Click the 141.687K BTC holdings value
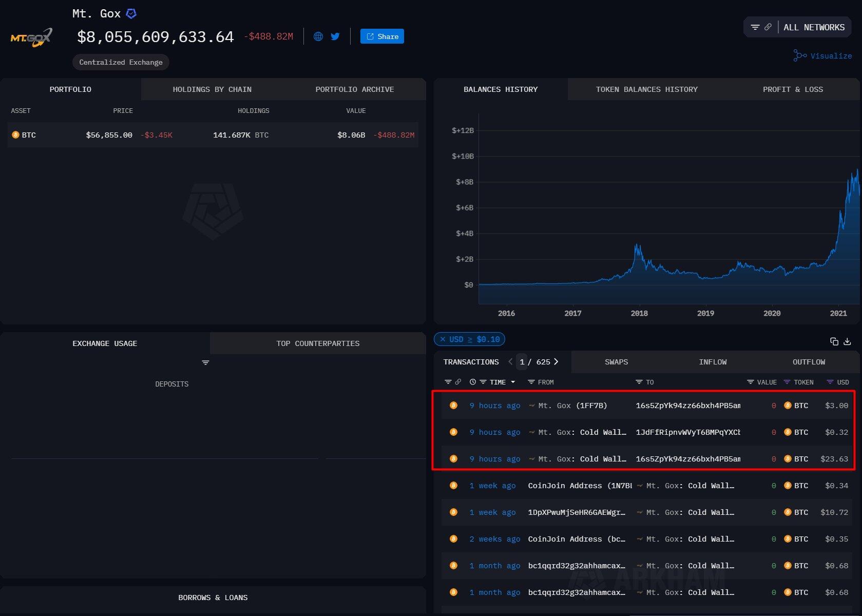The height and width of the screenshot is (616, 862). tap(241, 135)
